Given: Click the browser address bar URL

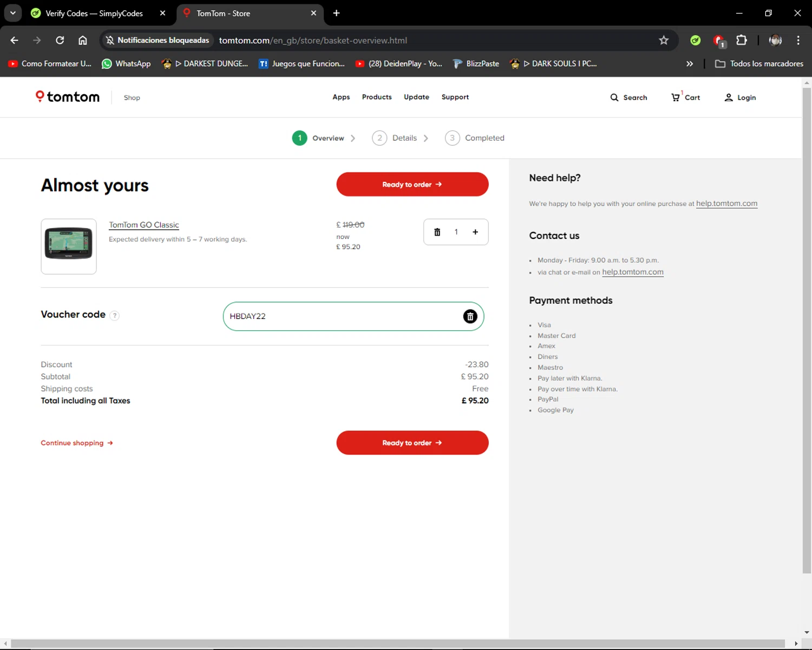Looking at the screenshot, I should (x=313, y=40).
